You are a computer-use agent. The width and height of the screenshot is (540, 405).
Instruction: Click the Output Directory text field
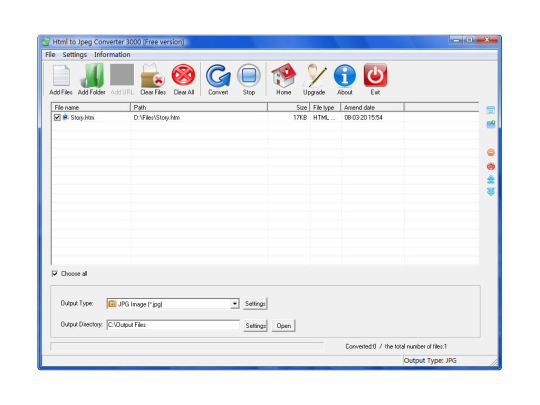click(x=173, y=325)
